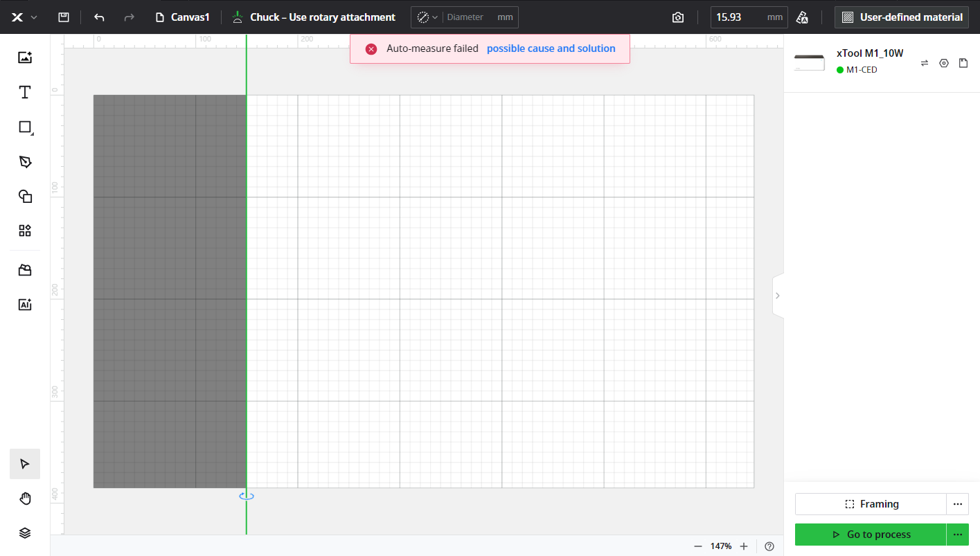The width and height of the screenshot is (980, 556).
Task: Click the Framing button
Action: (x=871, y=504)
